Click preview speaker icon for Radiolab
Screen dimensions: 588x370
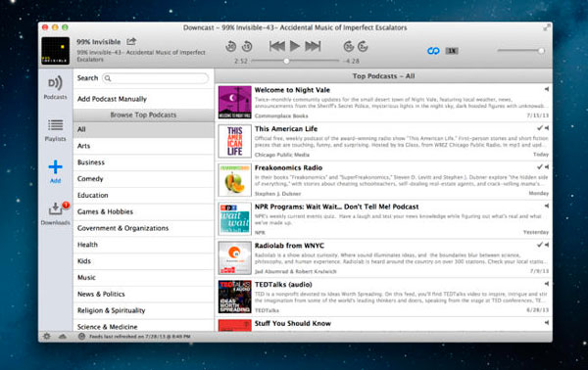547,245
